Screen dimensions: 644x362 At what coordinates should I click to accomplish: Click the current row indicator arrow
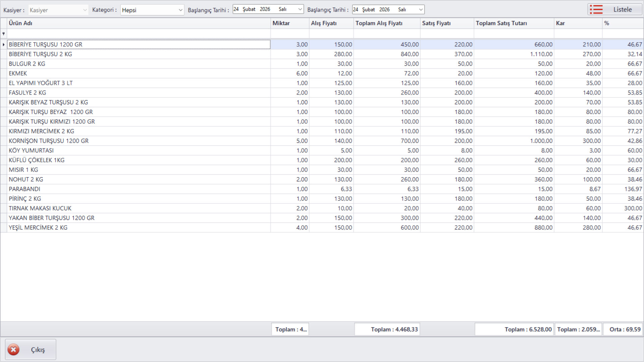pos(4,45)
